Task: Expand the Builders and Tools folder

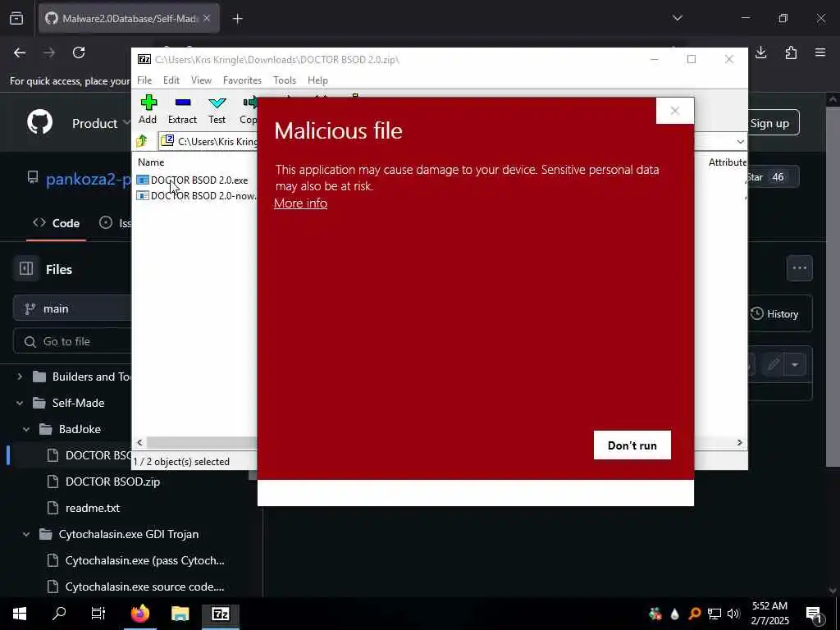Action: coord(20,377)
